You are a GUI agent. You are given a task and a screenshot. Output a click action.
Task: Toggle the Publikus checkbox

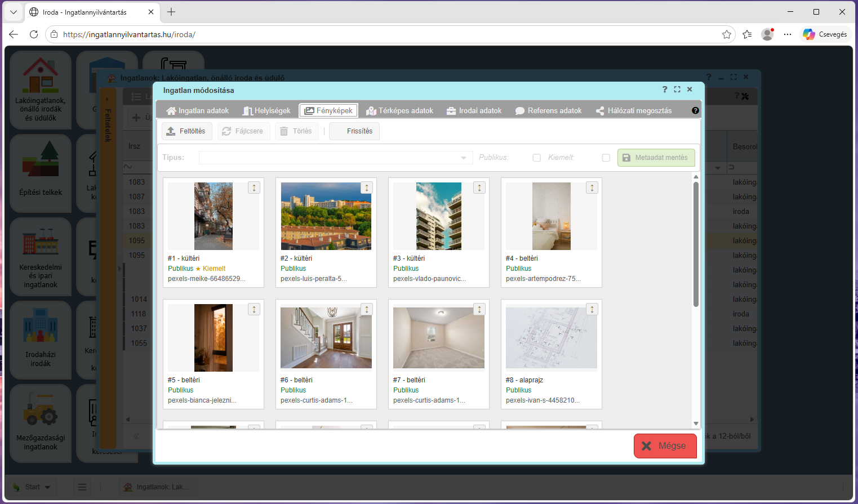537,158
